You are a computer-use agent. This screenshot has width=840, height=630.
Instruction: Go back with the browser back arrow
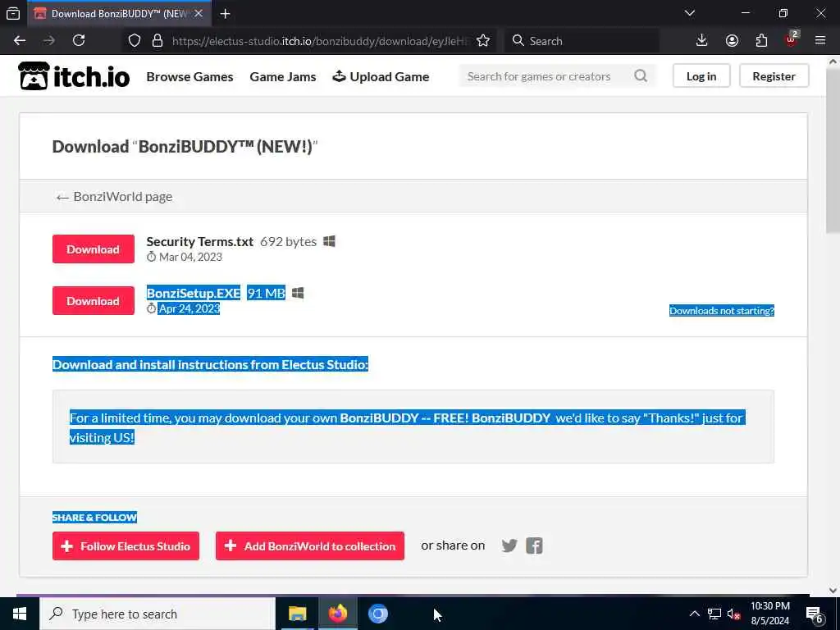20,41
